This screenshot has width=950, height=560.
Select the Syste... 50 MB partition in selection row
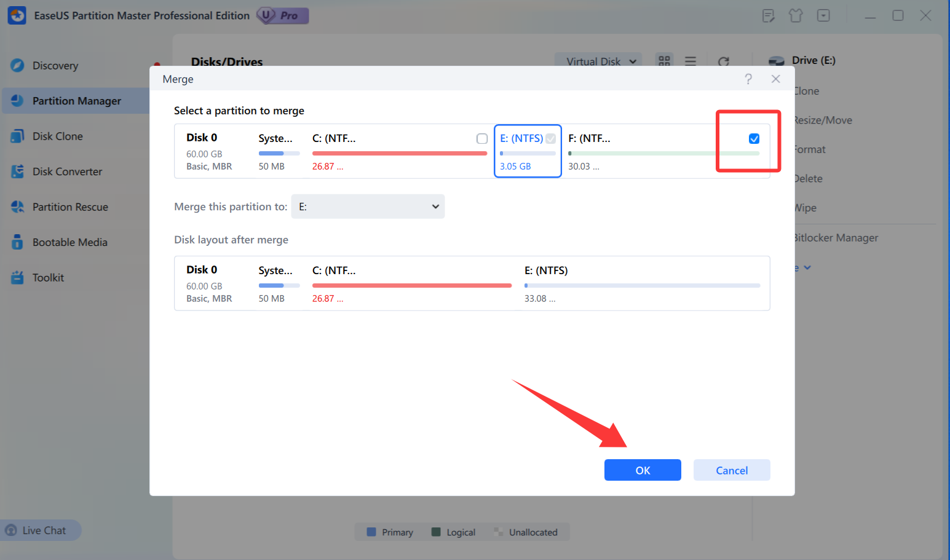279,152
